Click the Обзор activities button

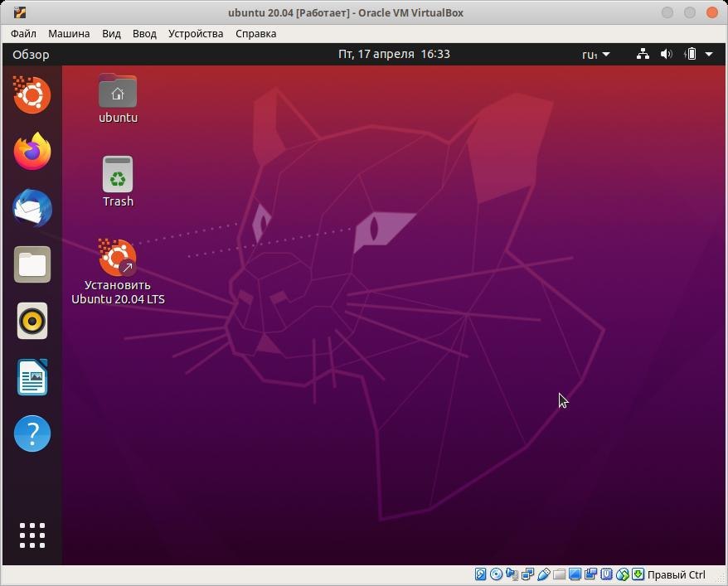pos(31,55)
